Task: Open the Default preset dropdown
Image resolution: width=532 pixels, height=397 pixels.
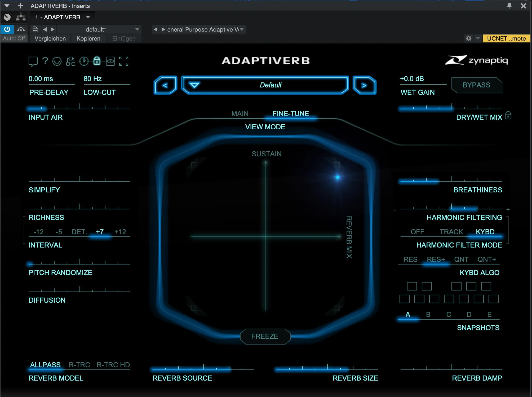Action: [x=265, y=85]
